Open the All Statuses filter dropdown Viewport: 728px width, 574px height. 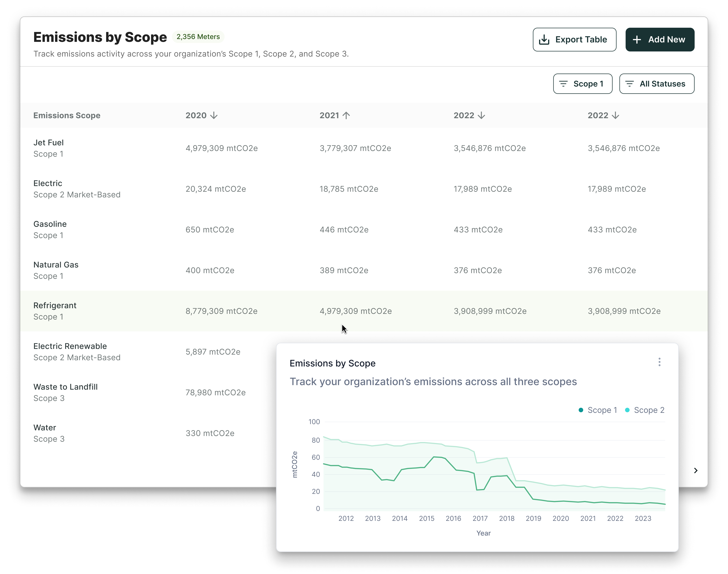[657, 84]
